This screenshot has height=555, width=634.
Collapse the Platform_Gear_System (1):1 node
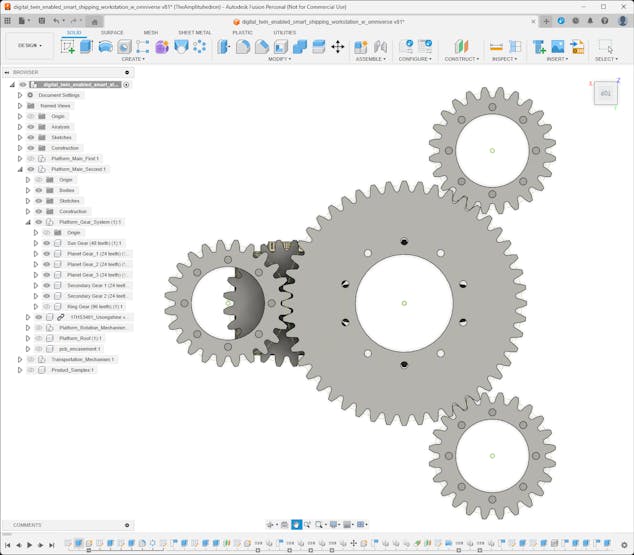click(27, 222)
